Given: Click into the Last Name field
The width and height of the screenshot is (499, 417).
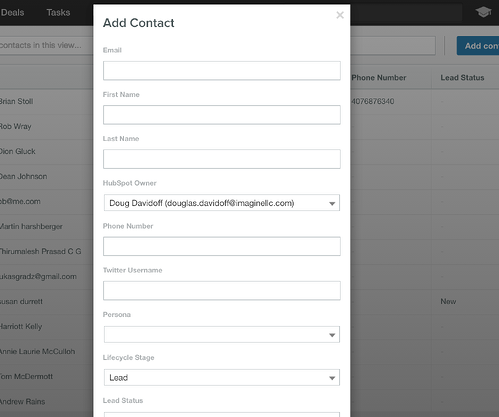Looking at the screenshot, I should (222, 159).
